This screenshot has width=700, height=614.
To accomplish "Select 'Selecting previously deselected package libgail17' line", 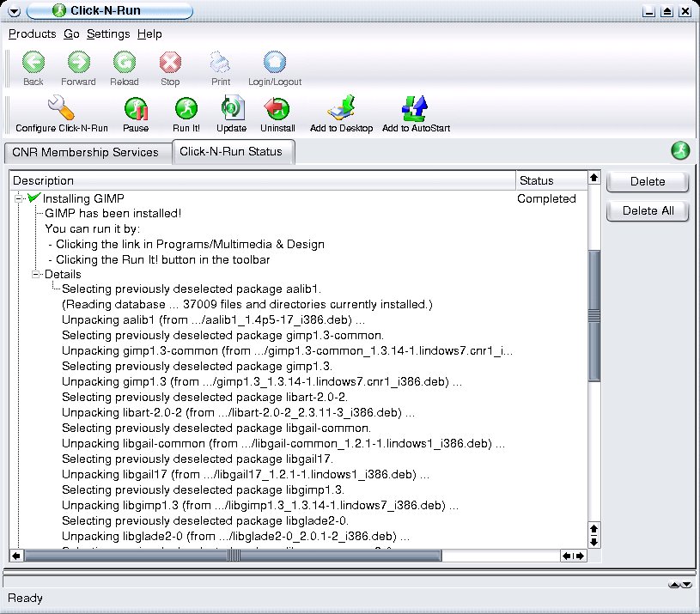I will (x=198, y=459).
